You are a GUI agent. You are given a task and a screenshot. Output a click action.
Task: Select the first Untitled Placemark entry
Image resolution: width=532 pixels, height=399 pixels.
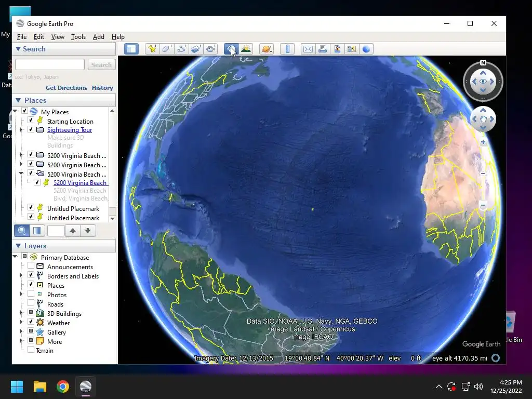[73, 209]
